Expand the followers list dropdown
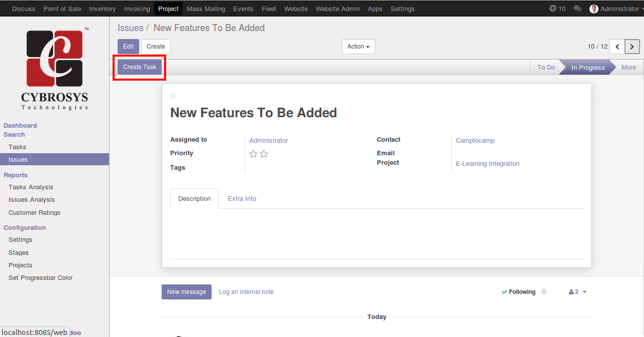Viewport: 644px width, 337px height. (578, 292)
